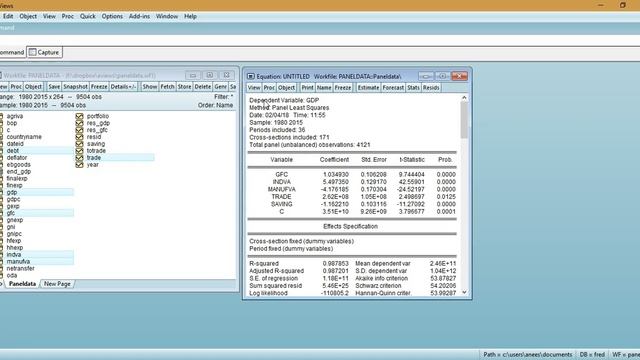Click Show in the workfile toolbar
This screenshot has width=640, height=360.
coord(150,87)
